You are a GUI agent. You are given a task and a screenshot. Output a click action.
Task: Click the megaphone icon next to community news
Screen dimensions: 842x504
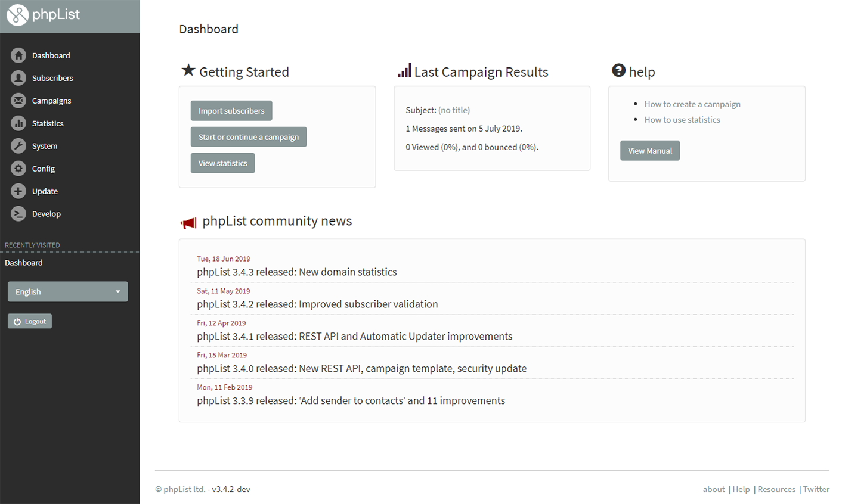(x=188, y=222)
